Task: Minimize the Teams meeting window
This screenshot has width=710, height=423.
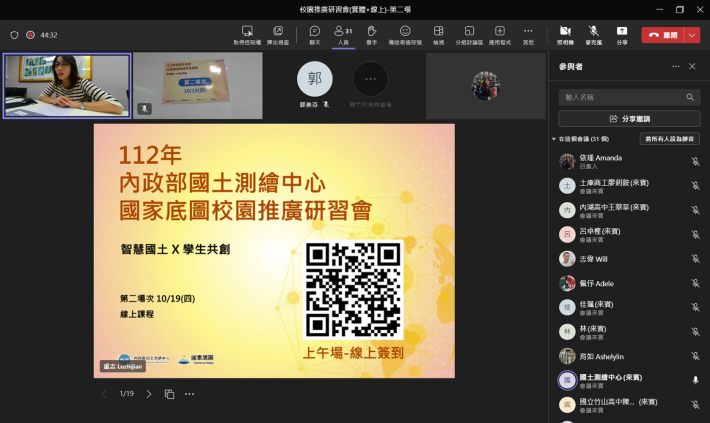Action: [x=659, y=9]
